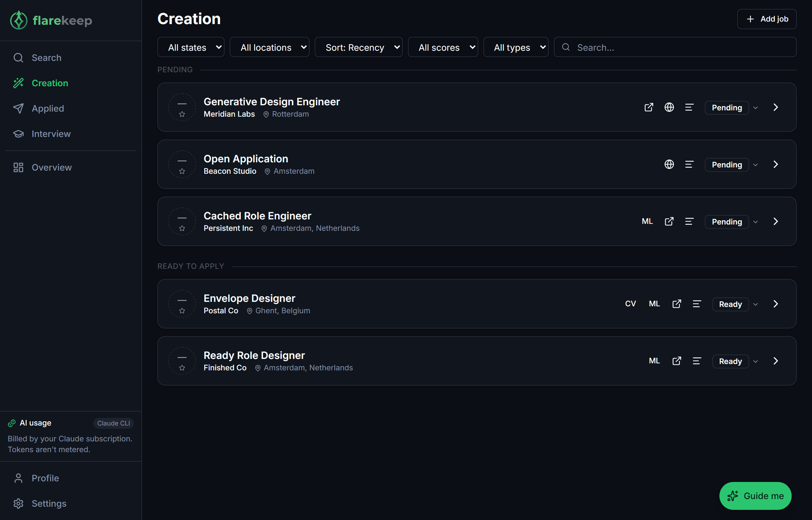Screen dimensions: 812x520
Task: Click Ghent, Belgium location text
Action: (x=283, y=311)
